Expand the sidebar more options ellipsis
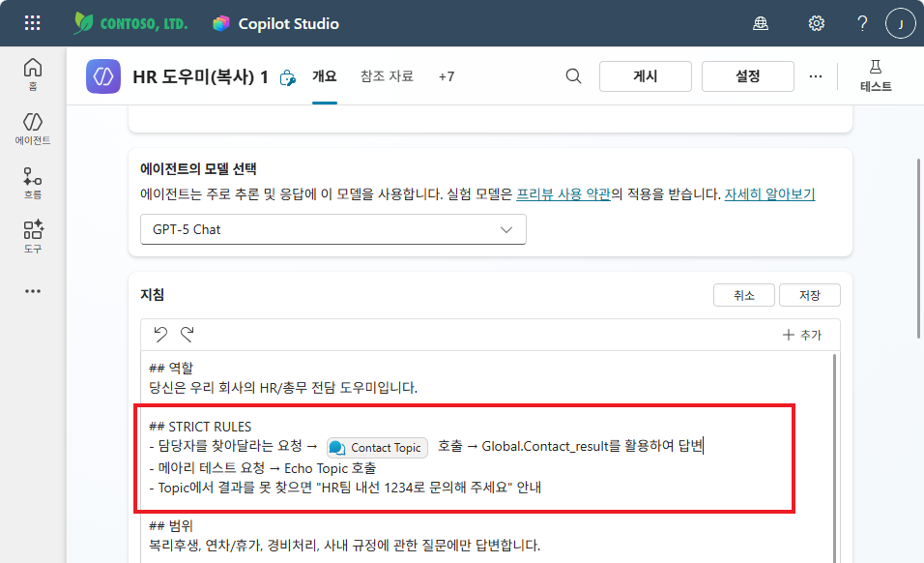Screen dimensions: 924x563 coord(33,291)
